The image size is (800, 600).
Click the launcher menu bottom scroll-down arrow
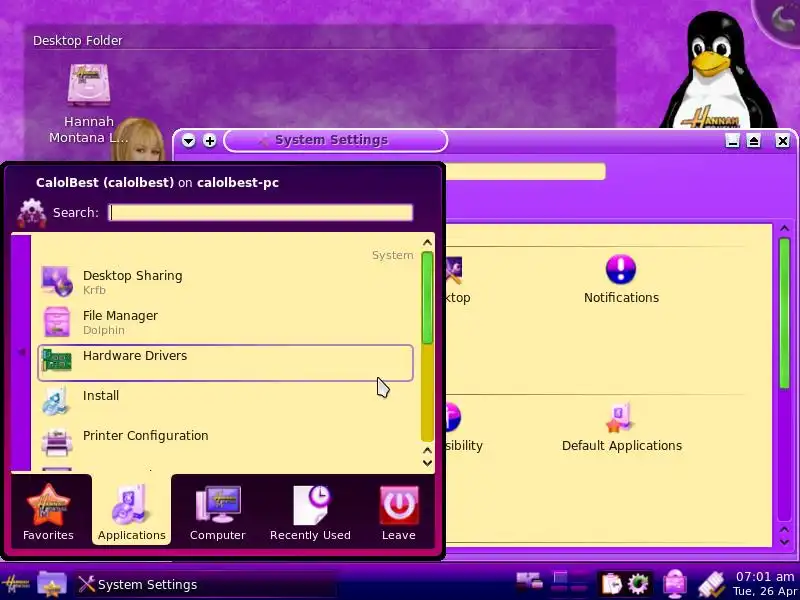(428, 463)
